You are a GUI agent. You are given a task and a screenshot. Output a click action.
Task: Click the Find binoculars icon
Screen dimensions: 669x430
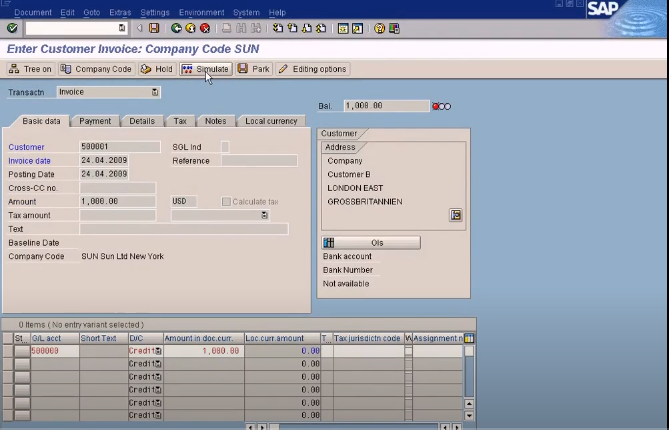(241, 28)
